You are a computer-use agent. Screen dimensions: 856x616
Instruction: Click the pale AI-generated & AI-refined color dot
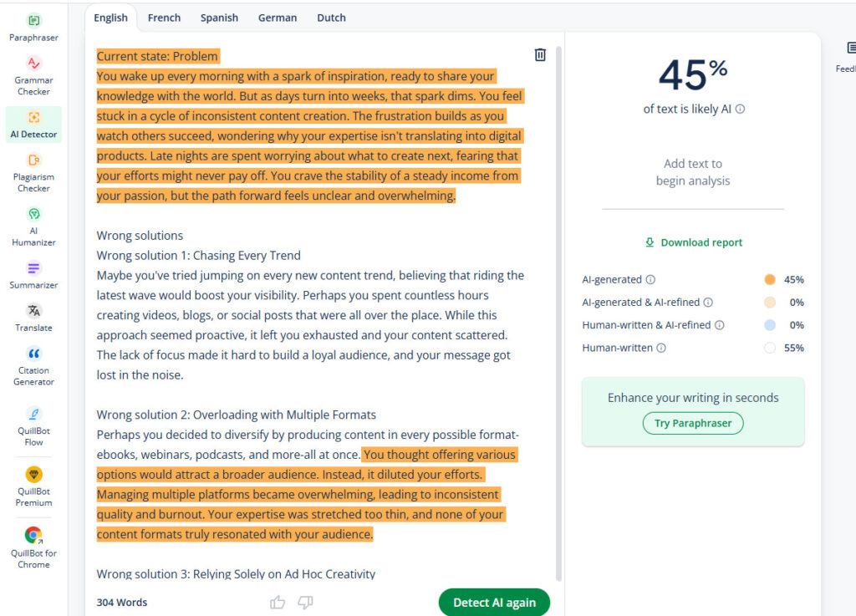[770, 303]
